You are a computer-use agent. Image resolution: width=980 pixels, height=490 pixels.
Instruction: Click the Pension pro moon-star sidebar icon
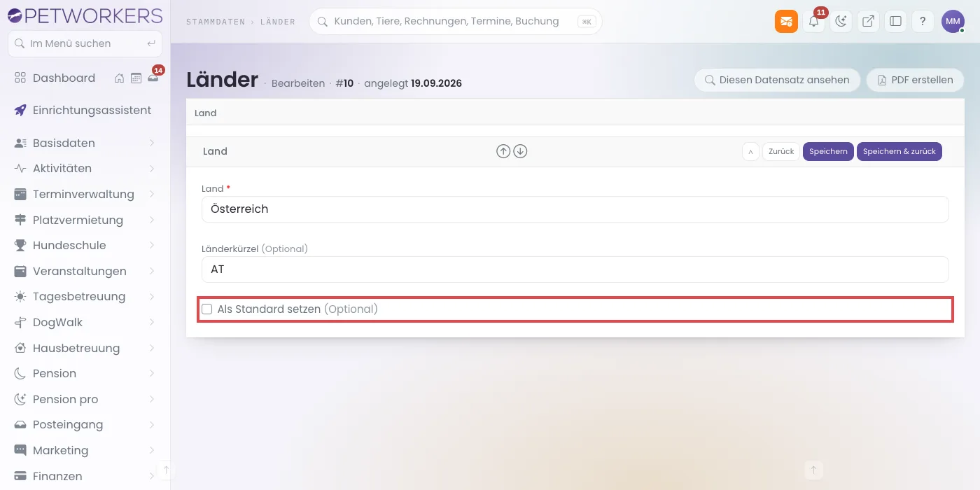[x=20, y=399]
